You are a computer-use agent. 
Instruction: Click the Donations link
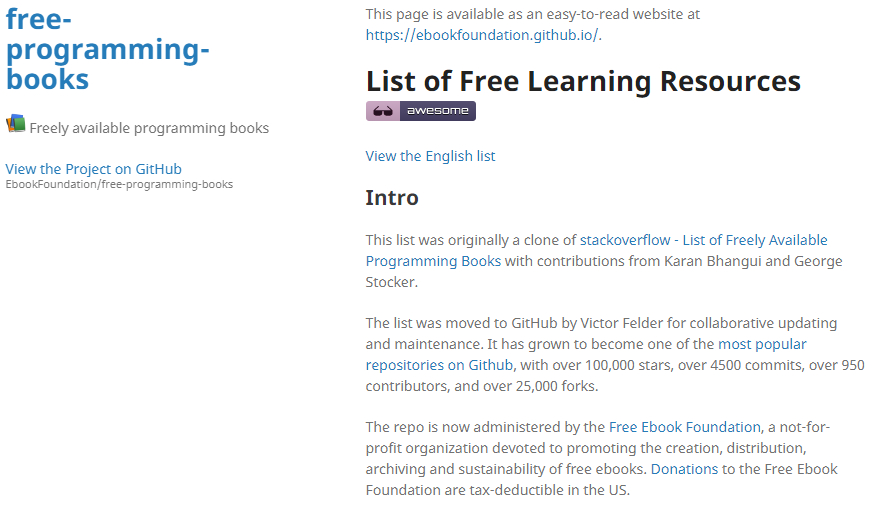(x=684, y=469)
